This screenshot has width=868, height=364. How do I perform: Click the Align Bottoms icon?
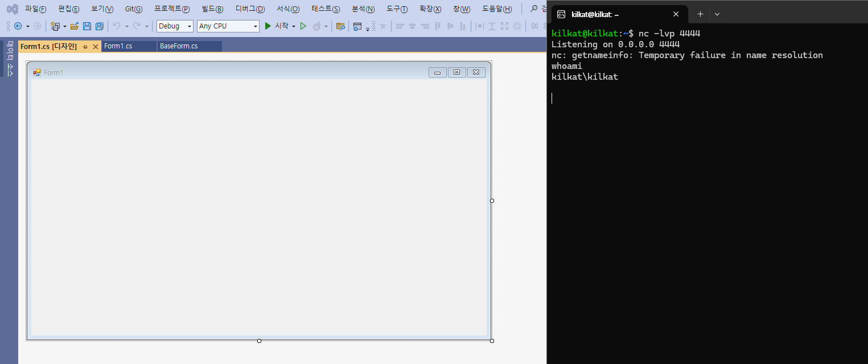click(463, 26)
